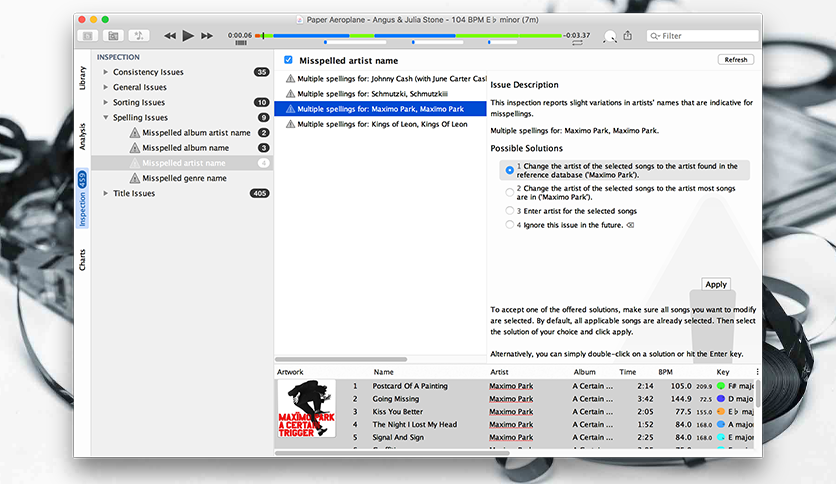Sort table by Name column header
836x484 pixels.
[383, 372]
